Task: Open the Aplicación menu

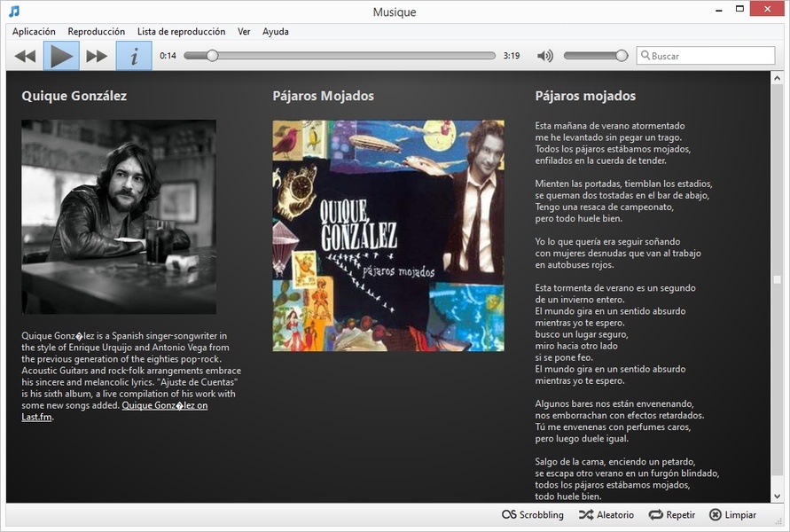Action: [x=34, y=31]
